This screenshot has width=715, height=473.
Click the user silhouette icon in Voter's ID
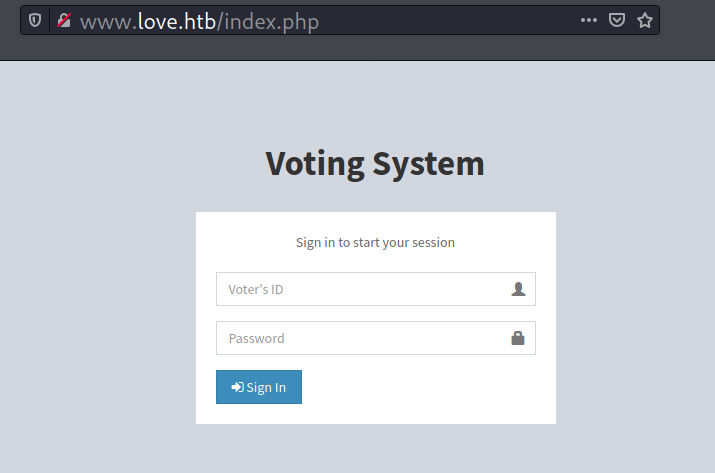click(518, 289)
